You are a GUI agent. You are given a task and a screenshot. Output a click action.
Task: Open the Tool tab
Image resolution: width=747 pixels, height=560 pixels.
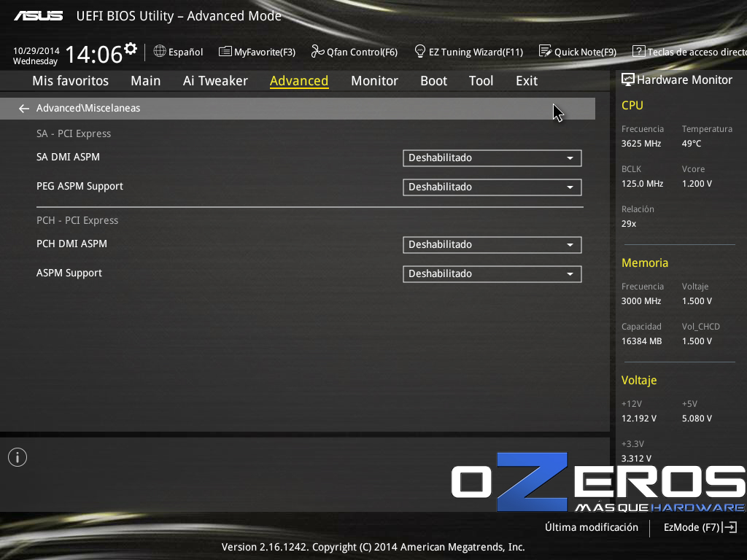[481, 81]
